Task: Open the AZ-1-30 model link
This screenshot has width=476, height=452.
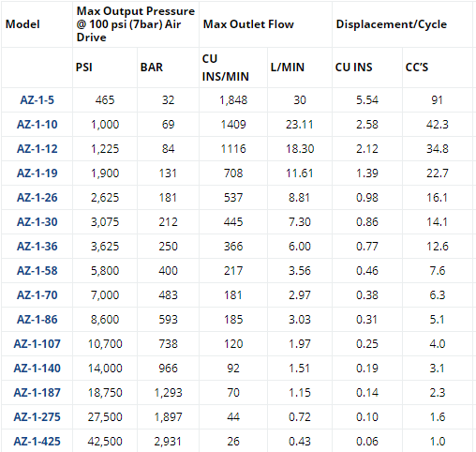Action: point(37,222)
